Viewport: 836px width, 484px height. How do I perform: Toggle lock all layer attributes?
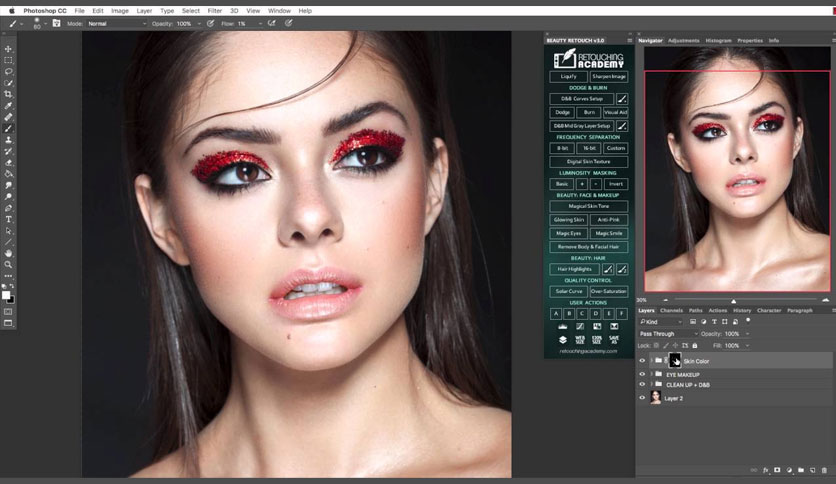point(695,345)
